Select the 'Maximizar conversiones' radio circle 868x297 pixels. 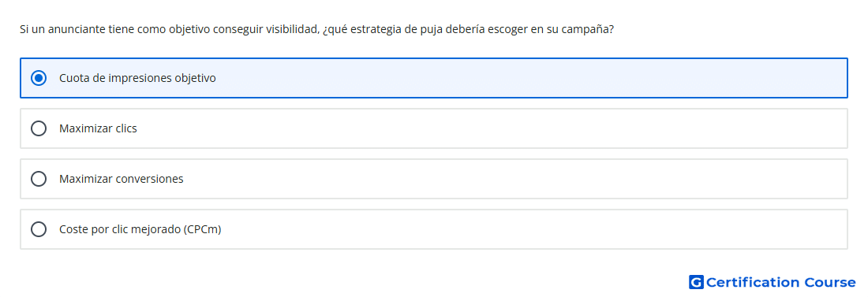[x=39, y=179]
